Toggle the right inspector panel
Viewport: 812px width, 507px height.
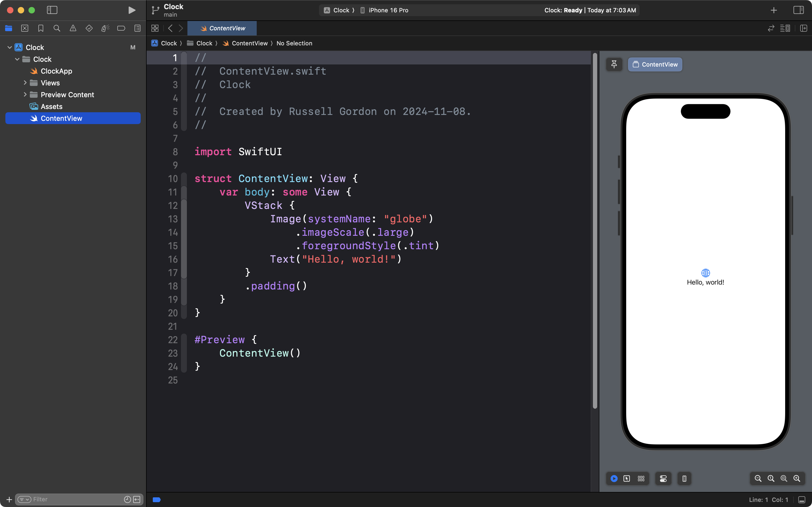(798, 10)
